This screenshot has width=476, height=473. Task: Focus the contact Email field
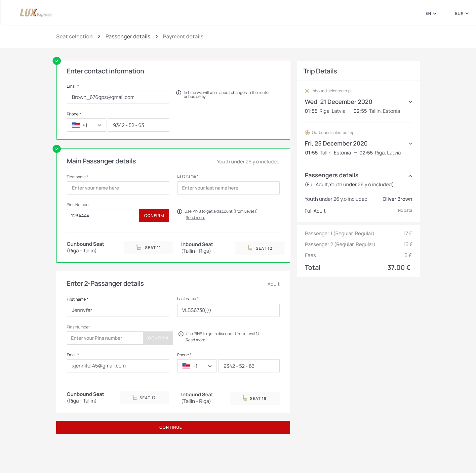click(118, 97)
